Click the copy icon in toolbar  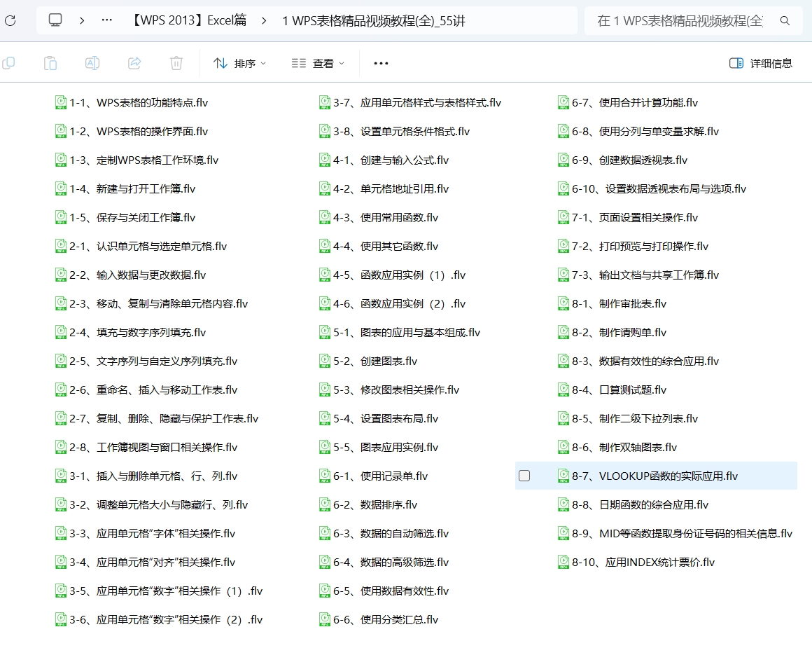pos(8,63)
